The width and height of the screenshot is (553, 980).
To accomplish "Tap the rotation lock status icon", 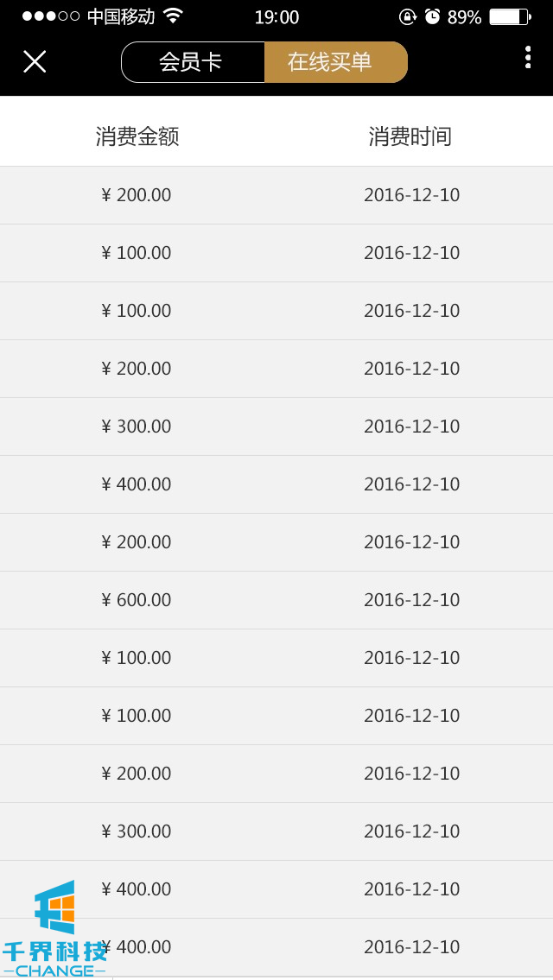I will 407,16.
